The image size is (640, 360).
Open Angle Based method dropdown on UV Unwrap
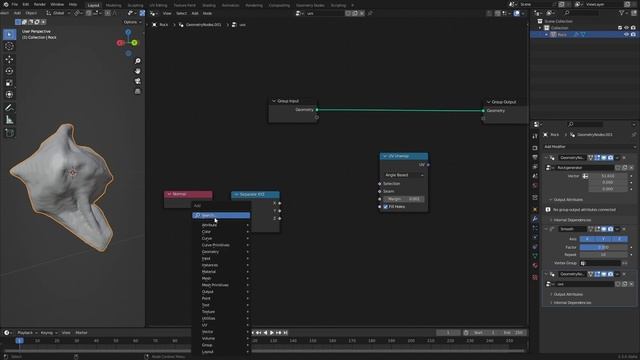(x=404, y=175)
